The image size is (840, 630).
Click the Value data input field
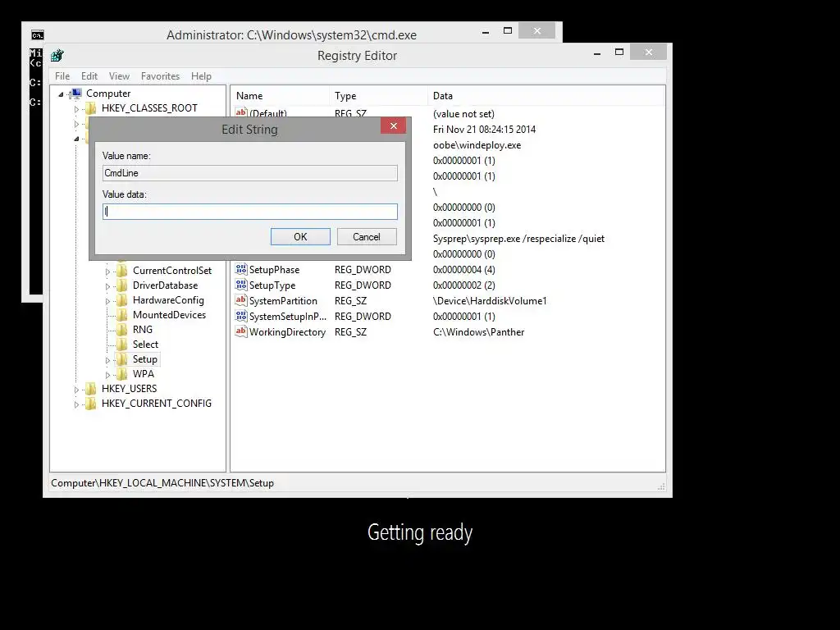[x=249, y=212]
